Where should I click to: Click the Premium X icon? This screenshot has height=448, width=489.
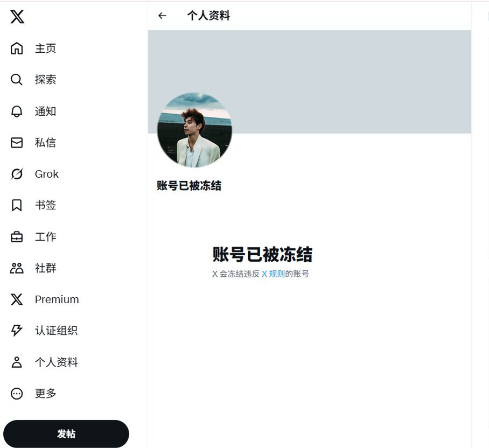[x=17, y=299]
